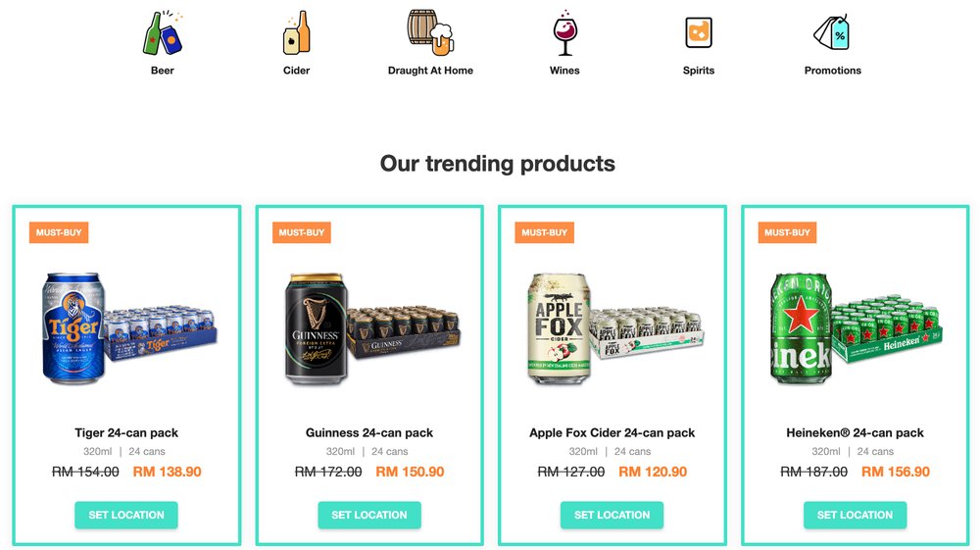The width and height of the screenshot is (980, 550).
Task: View the Tiger beer product image
Action: click(x=127, y=328)
